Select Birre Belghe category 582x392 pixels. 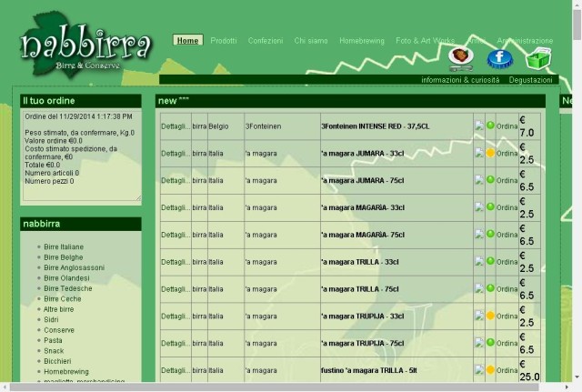tap(63, 257)
